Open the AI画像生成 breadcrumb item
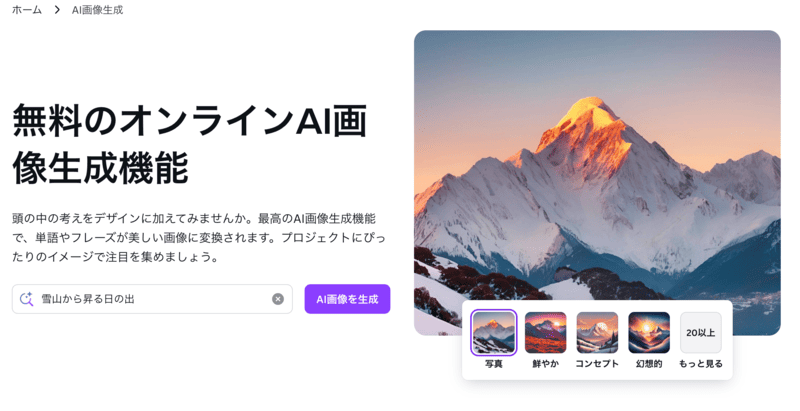800x411 pixels. (x=97, y=10)
